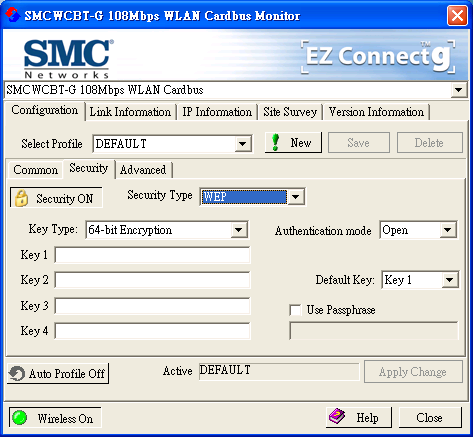Open the Link Information tab
This screenshot has height=437, width=473.
[x=130, y=112]
